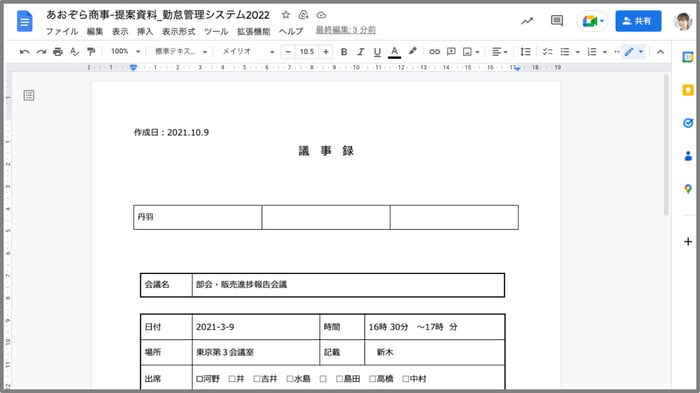Open line and paragraph spacing

(x=525, y=52)
